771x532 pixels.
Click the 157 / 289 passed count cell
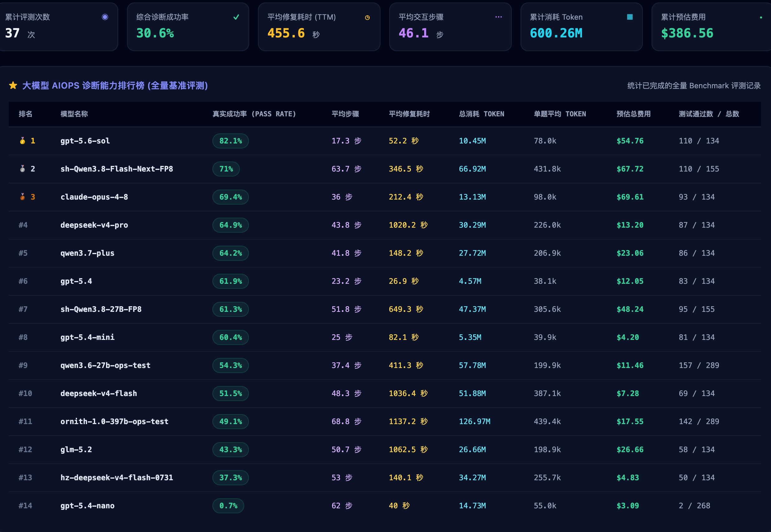699,365
